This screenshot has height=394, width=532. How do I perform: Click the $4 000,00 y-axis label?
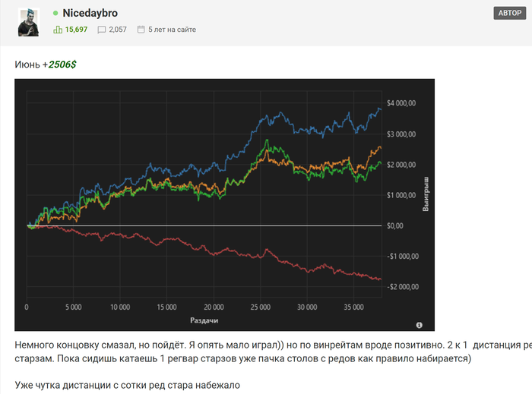[x=401, y=103]
